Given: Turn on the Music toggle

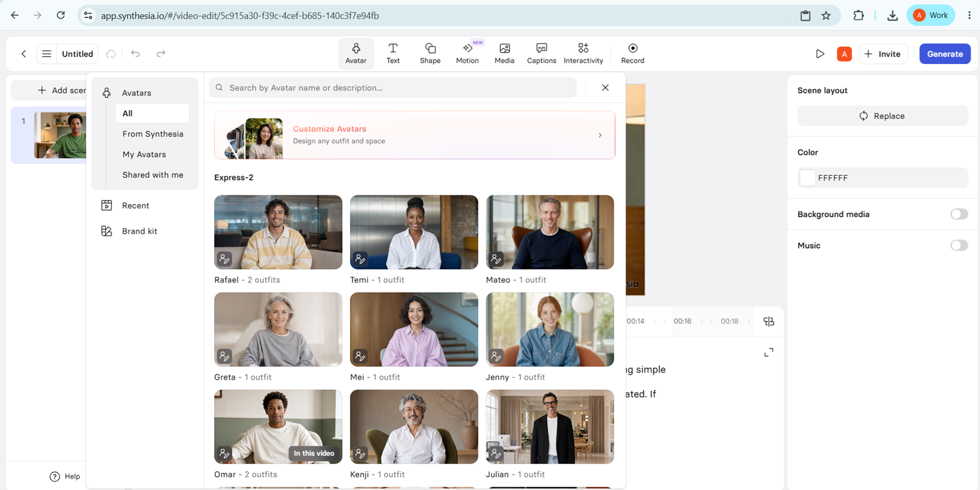Looking at the screenshot, I should coord(959,245).
